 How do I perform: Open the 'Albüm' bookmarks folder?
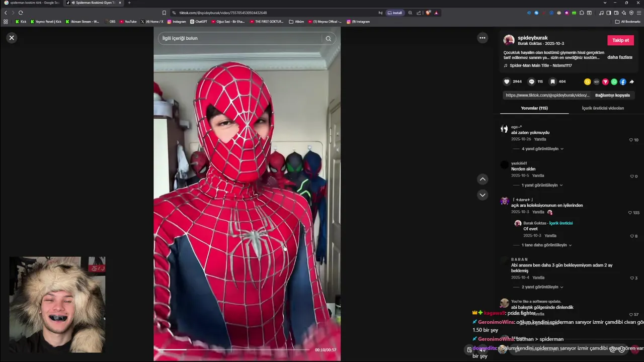tap(297, 22)
